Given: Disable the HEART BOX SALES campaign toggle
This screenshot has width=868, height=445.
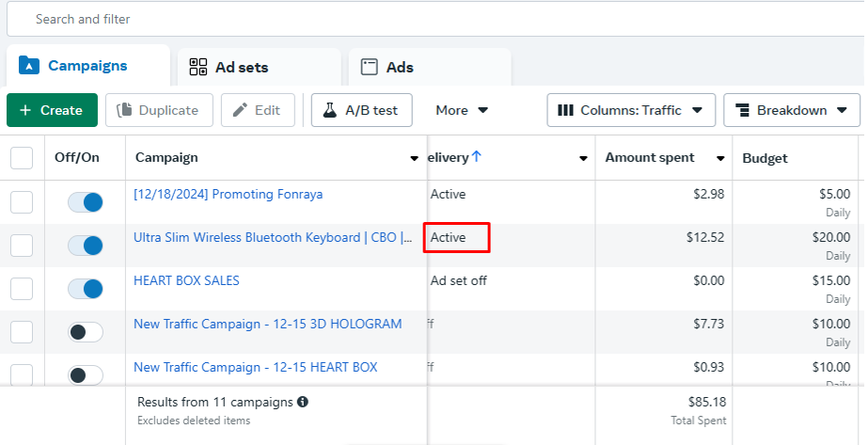Looking at the screenshot, I should [x=86, y=289].
